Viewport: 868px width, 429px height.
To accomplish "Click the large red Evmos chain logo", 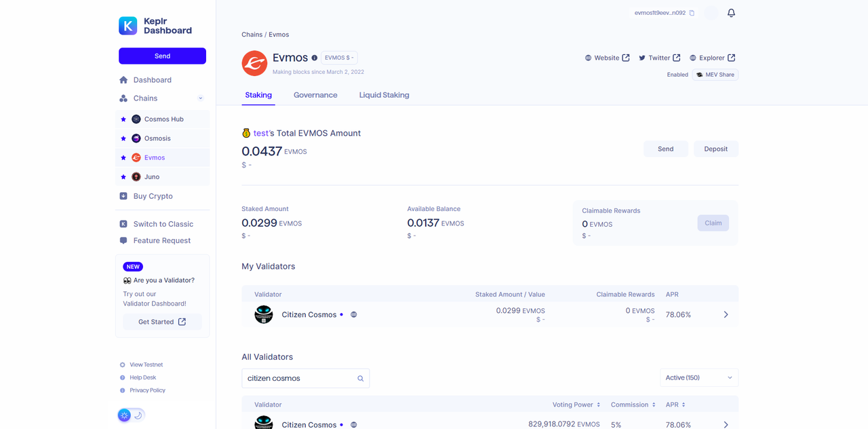I will pyautogui.click(x=254, y=63).
